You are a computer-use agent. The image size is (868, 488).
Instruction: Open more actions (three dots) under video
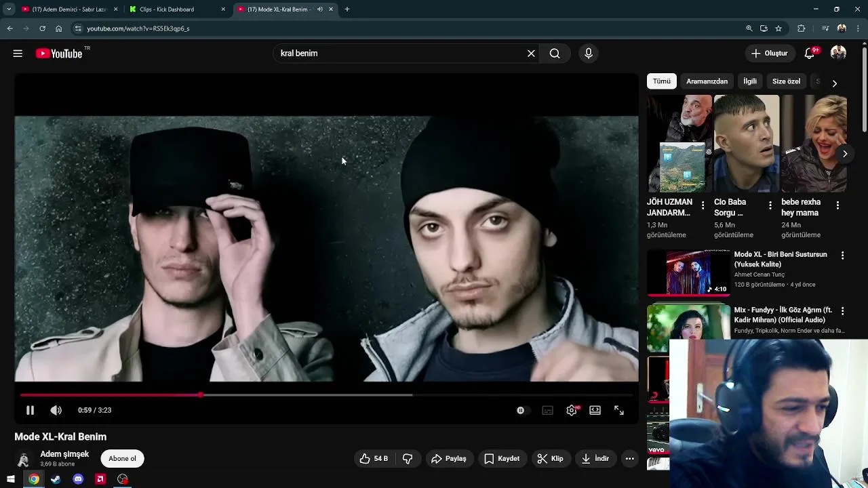[629, 459]
